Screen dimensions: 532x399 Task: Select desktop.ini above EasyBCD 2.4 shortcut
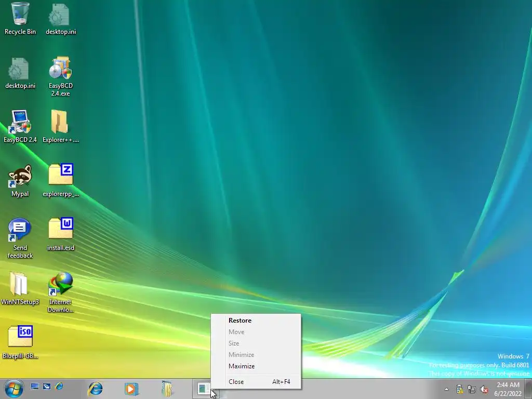[x=20, y=73]
